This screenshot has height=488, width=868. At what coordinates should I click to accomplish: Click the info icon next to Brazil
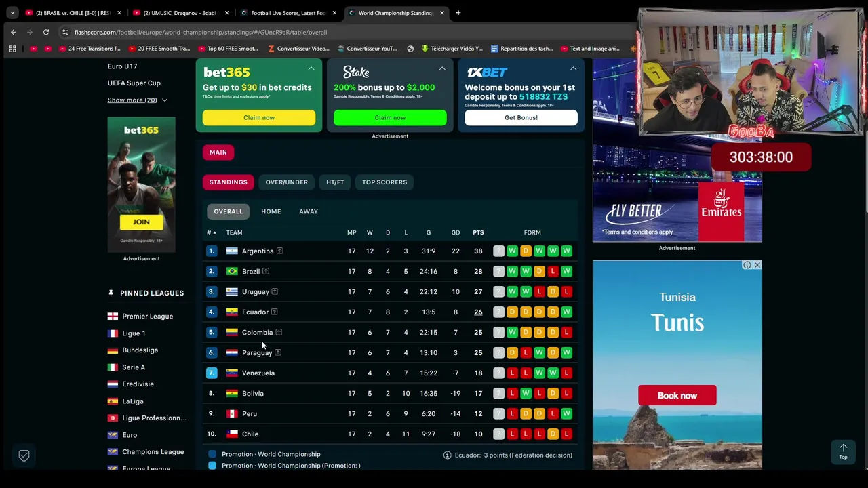click(x=266, y=272)
